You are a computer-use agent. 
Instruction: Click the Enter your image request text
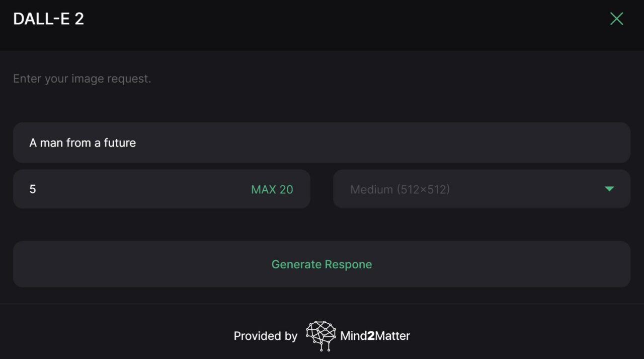[82, 78]
